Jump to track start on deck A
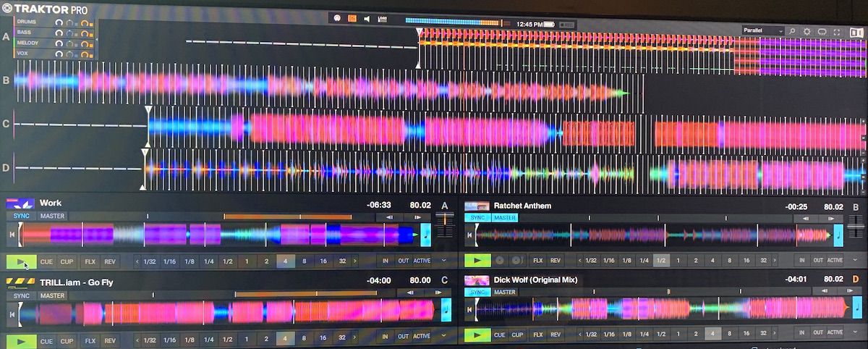Viewport: 868px width, 349px height. pyautogui.click(x=12, y=235)
